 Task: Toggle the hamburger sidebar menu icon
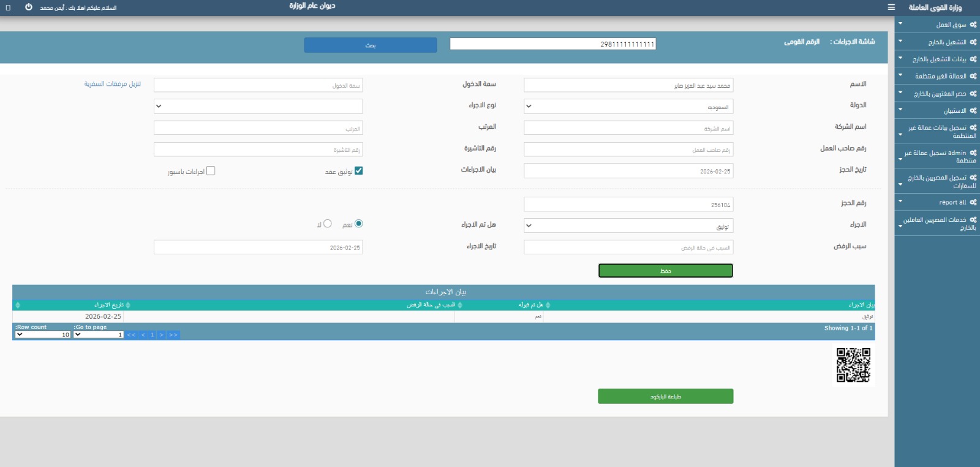coord(891,7)
